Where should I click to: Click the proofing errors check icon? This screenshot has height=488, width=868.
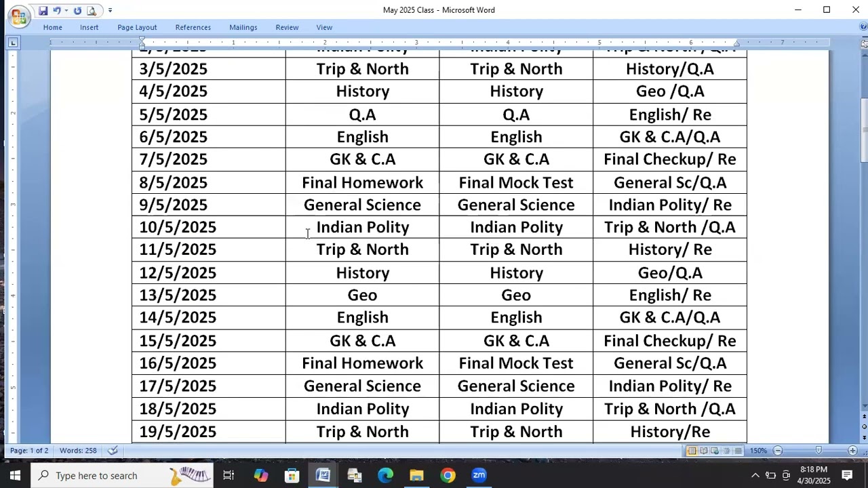[113, 451]
